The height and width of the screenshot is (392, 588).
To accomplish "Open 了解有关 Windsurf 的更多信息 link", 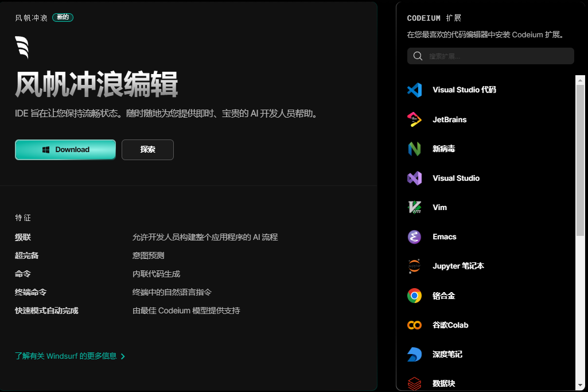I will click(66, 356).
